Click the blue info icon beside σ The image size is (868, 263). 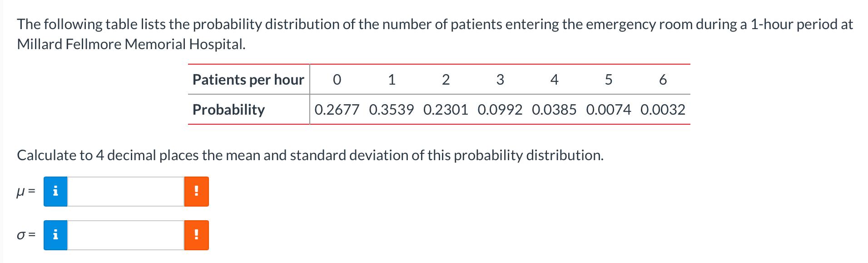[56, 235]
